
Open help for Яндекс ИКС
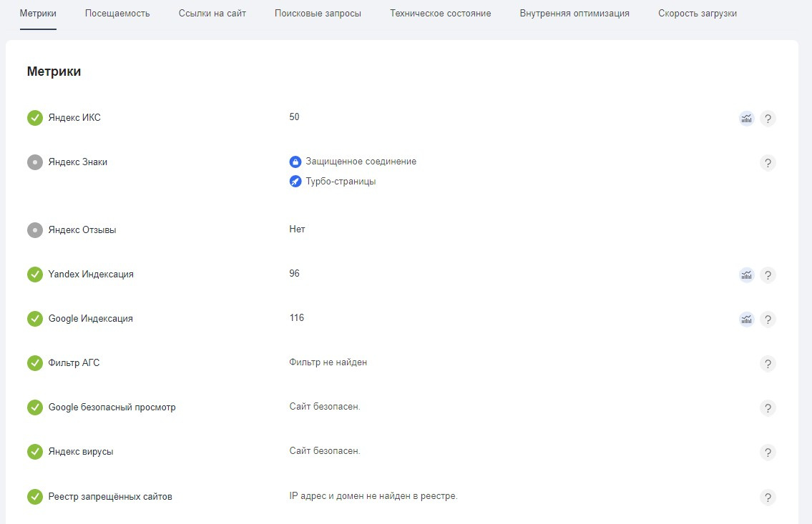click(768, 119)
